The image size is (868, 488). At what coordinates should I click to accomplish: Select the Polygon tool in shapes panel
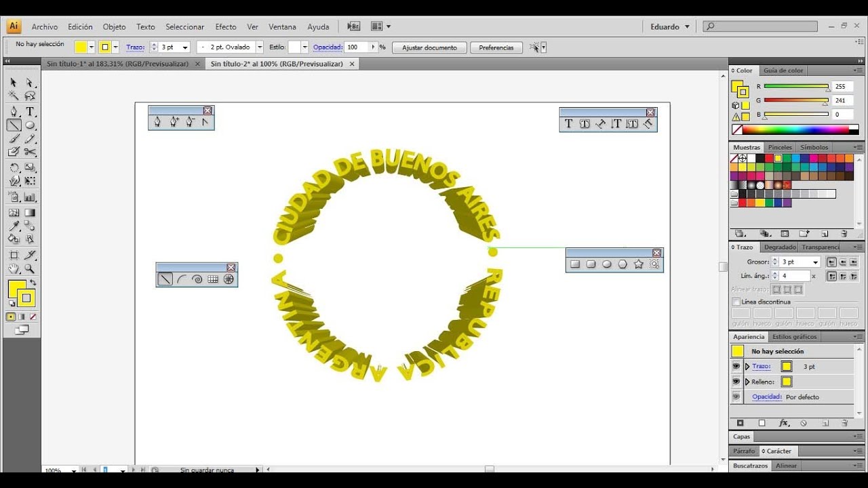(x=623, y=264)
